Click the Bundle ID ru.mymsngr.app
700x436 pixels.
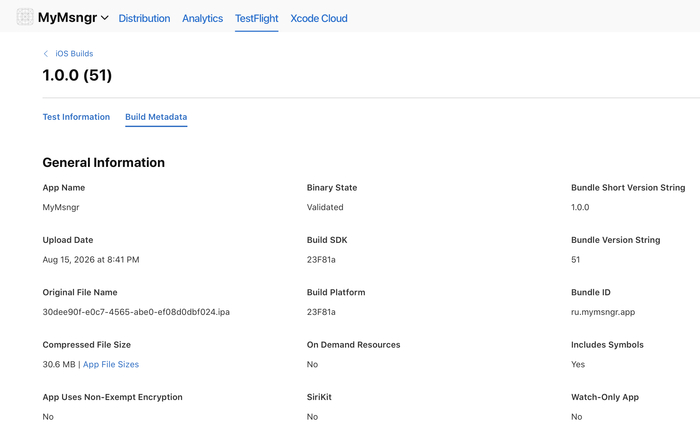click(603, 312)
